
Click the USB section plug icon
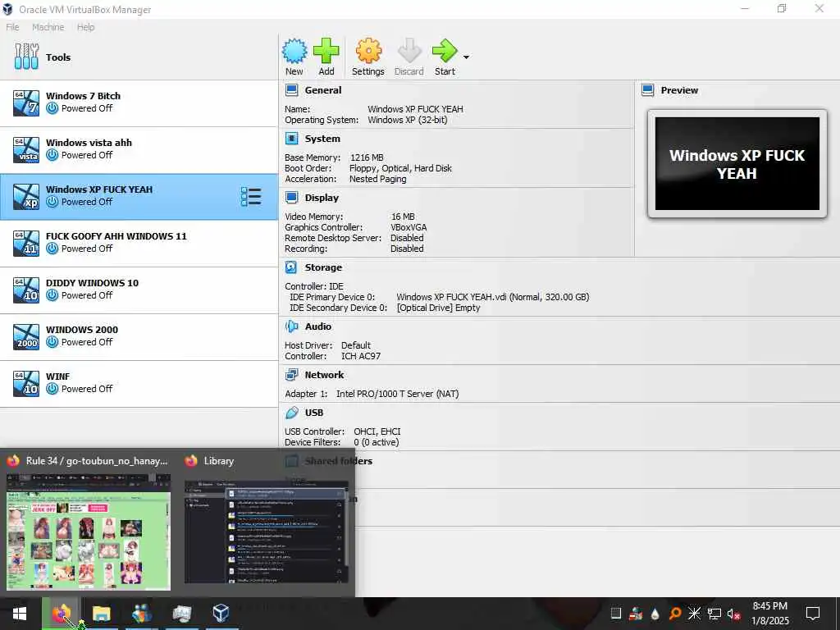291,413
